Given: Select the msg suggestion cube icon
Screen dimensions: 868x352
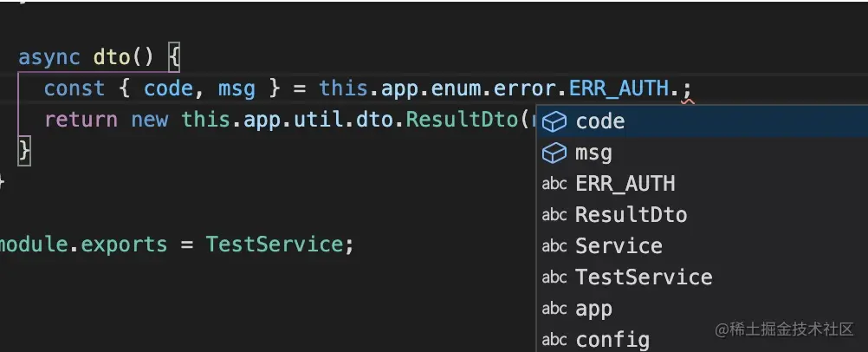Looking at the screenshot, I should point(554,153).
